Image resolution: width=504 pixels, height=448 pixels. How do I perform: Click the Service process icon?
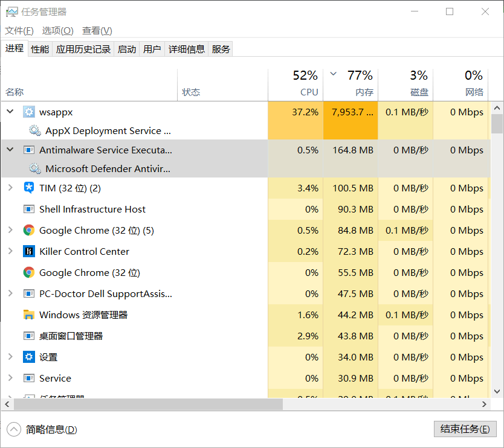coord(29,378)
